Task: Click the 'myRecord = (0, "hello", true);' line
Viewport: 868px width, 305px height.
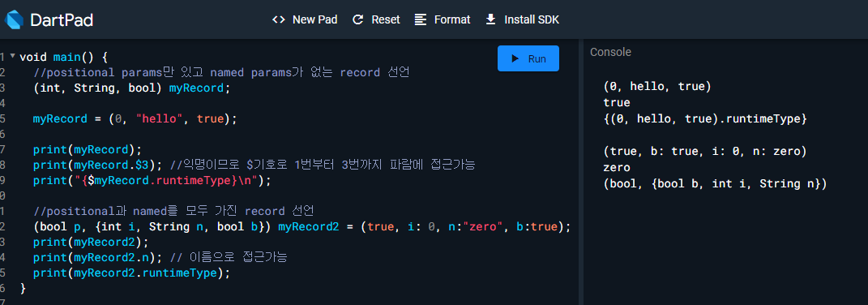Action: (135, 119)
